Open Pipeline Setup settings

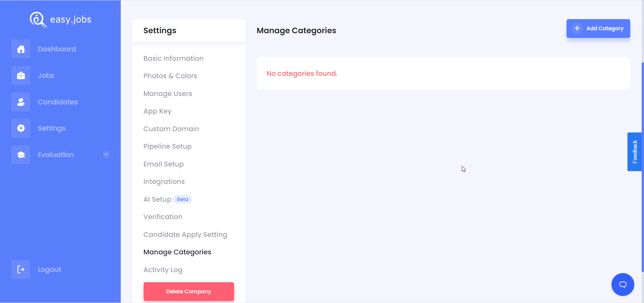click(167, 146)
